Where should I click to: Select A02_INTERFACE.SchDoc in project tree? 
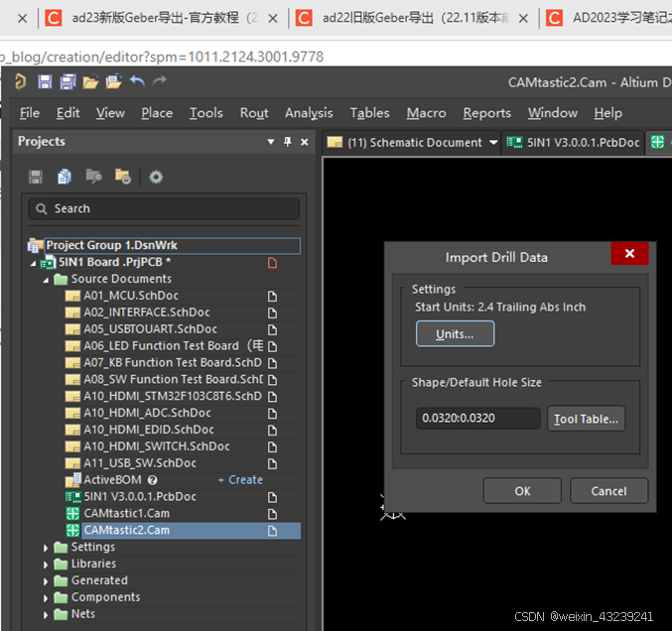click(x=147, y=313)
